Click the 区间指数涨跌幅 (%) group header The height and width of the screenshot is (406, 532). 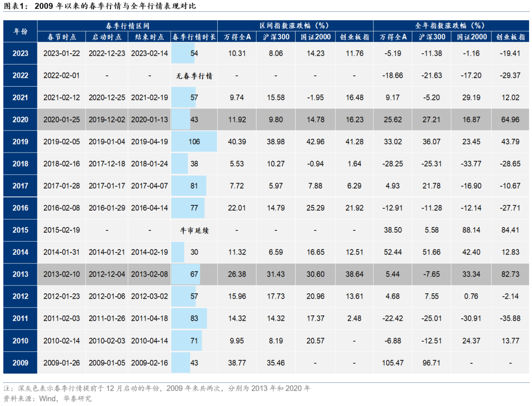(x=295, y=26)
